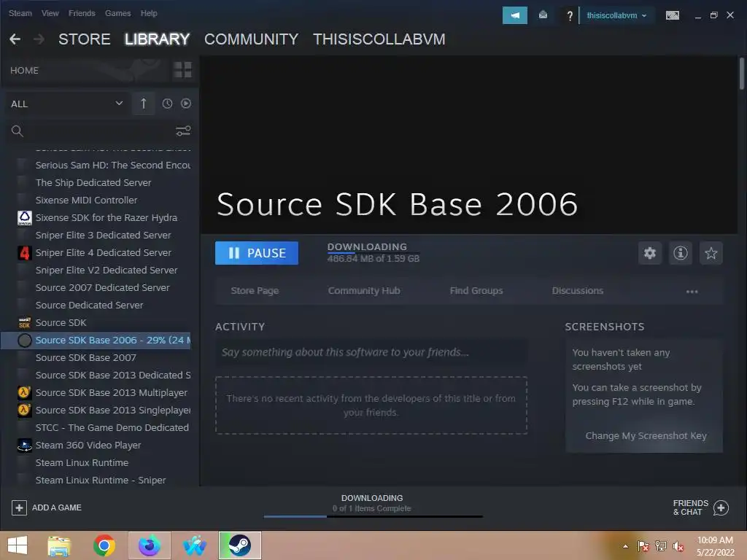Image resolution: width=747 pixels, height=560 pixels.
Task: Click the Steam taskbar icon
Action: (x=239, y=545)
